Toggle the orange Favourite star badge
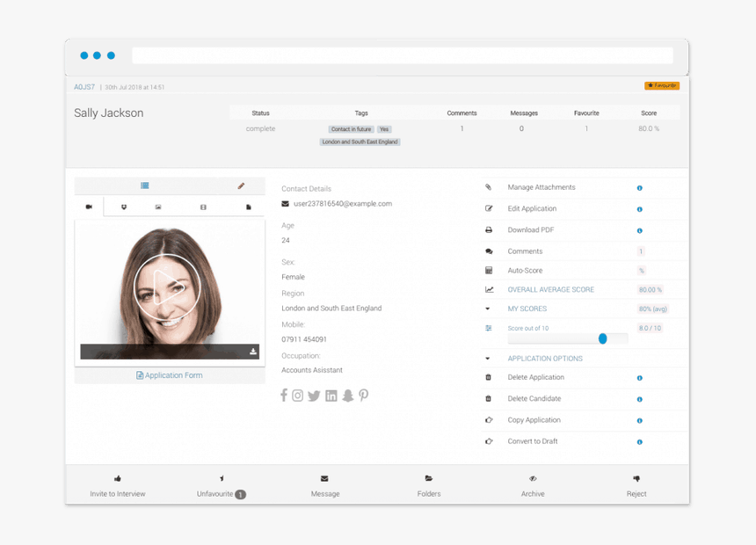This screenshot has width=756, height=545. 662,86
